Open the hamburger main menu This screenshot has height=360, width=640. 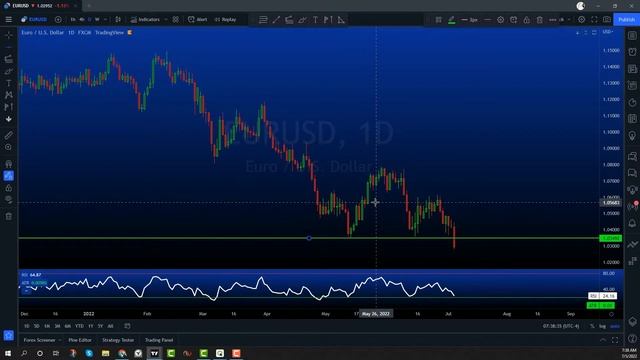[9, 19]
